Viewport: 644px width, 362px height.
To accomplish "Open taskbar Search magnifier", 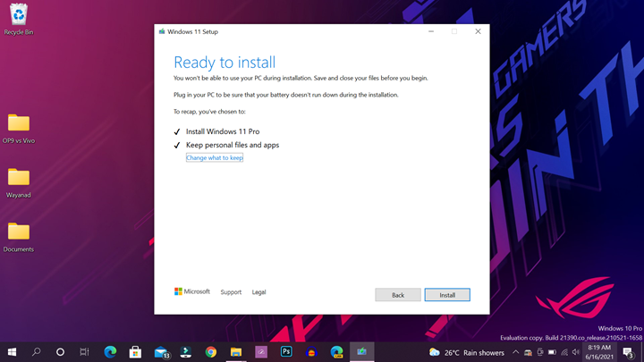I will [36, 352].
